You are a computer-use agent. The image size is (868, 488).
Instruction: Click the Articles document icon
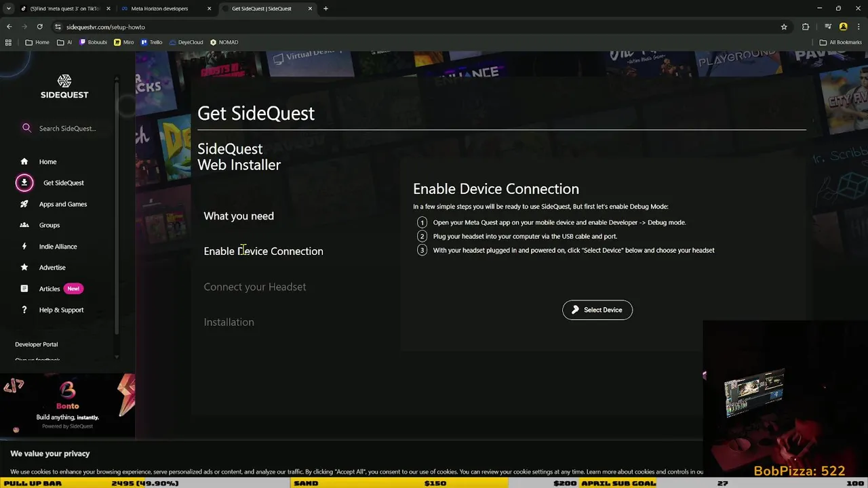coord(24,289)
